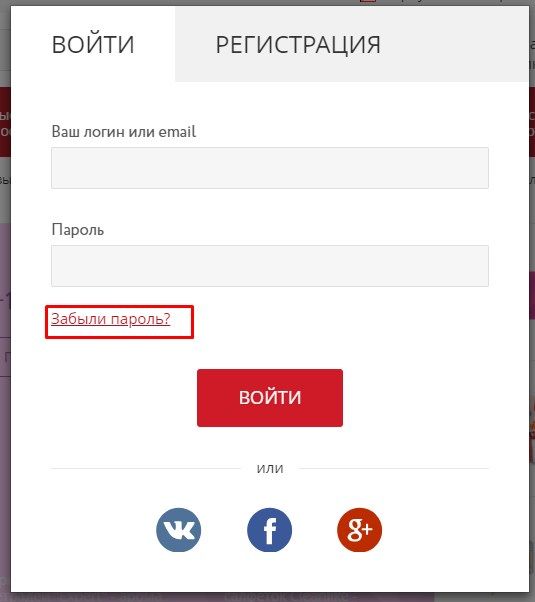This screenshot has height=602, width=535.
Task: Sign in using the Facebook icon
Action: pyautogui.click(x=269, y=530)
